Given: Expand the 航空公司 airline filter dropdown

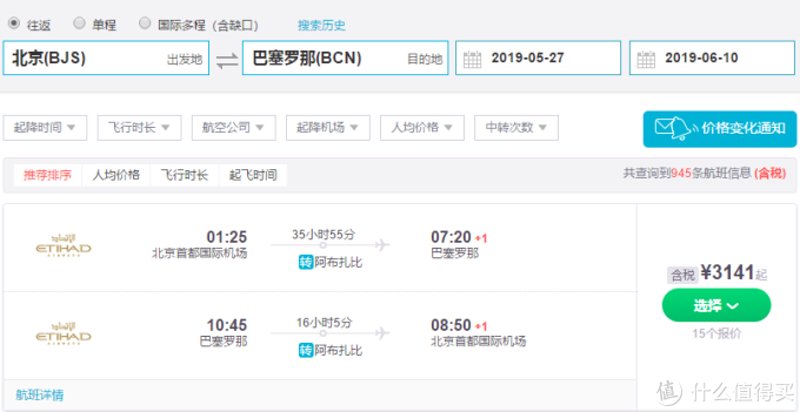Looking at the screenshot, I should tap(234, 127).
